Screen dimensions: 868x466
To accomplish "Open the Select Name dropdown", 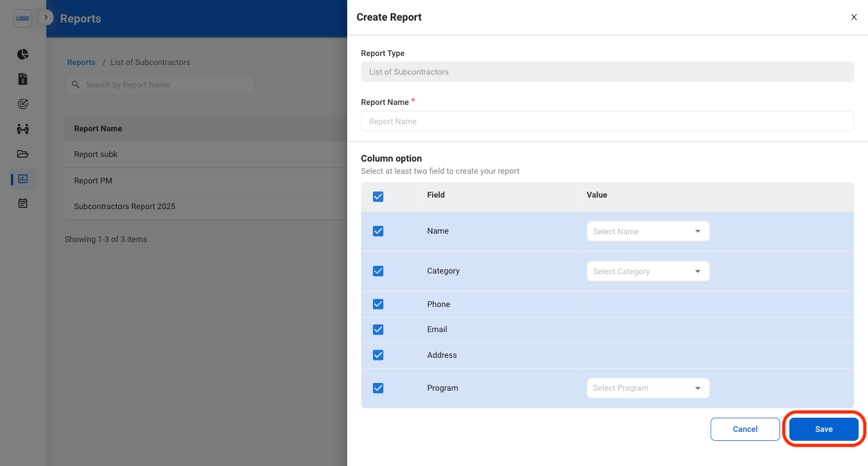I will 648,232.
